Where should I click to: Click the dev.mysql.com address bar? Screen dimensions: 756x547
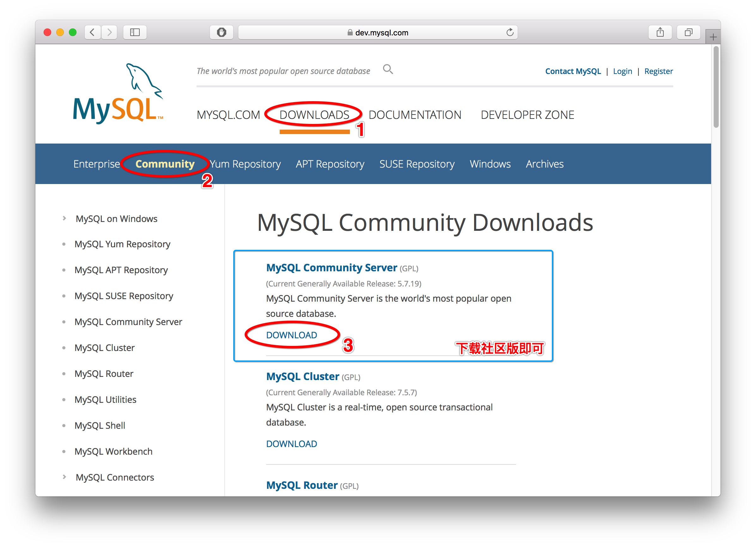[378, 33]
